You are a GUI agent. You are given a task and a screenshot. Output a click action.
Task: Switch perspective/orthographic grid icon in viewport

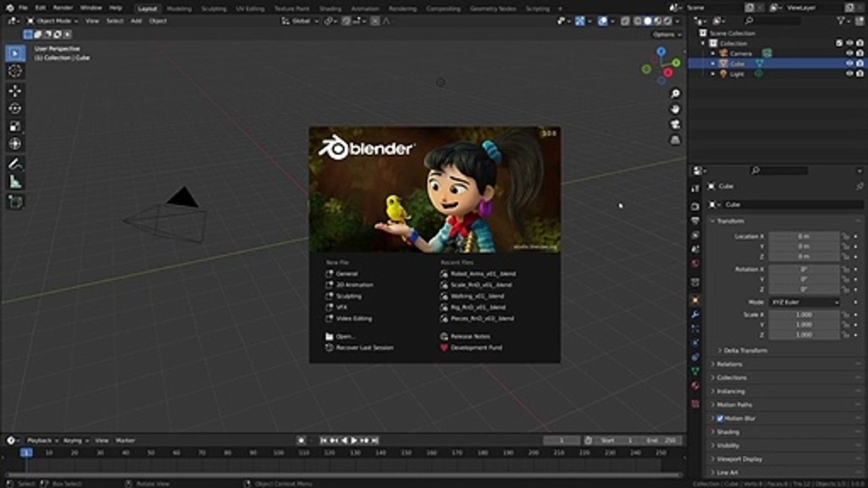coord(675,140)
